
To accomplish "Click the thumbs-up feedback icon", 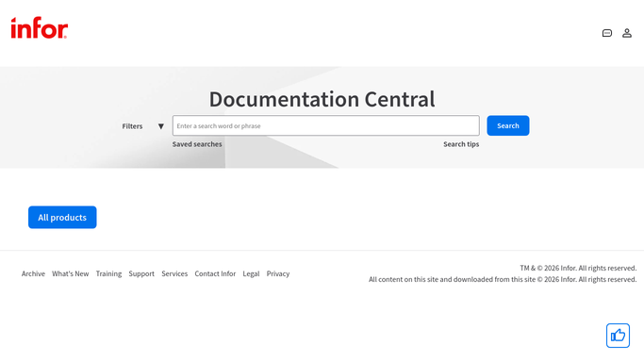I will [x=618, y=336].
